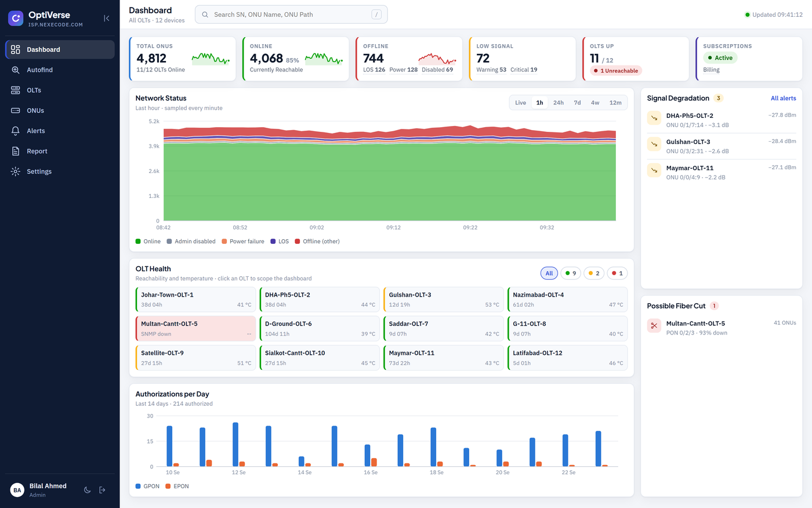Screen dimensions: 812x508
Task: Click the 1 Unreachable badge
Action: (x=616, y=71)
